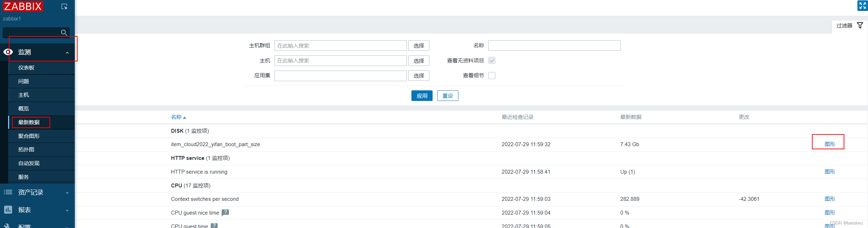Open 图形 link for CPU guest nice time
This screenshot has width=868, height=228.
[830, 212]
